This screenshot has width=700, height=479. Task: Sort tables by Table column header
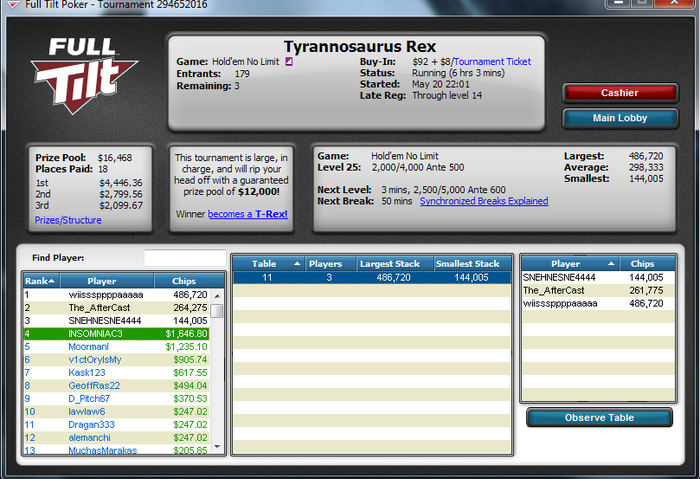(x=269, y=264)
